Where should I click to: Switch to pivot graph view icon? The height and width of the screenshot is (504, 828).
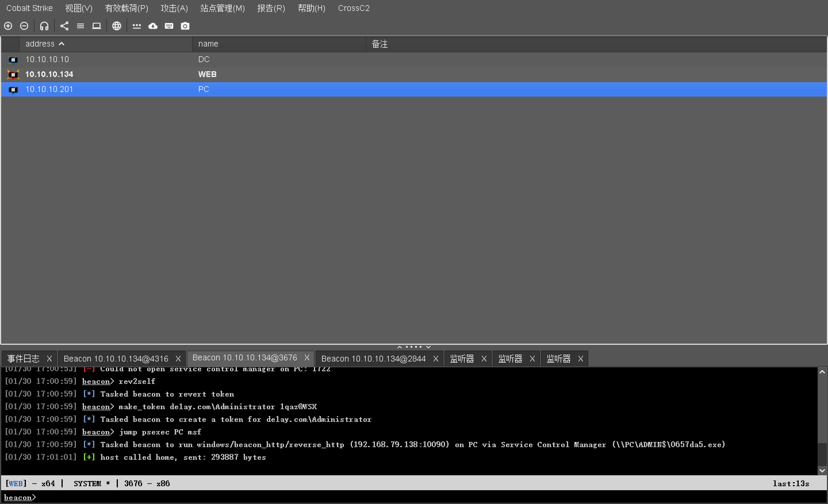point(64,26)
